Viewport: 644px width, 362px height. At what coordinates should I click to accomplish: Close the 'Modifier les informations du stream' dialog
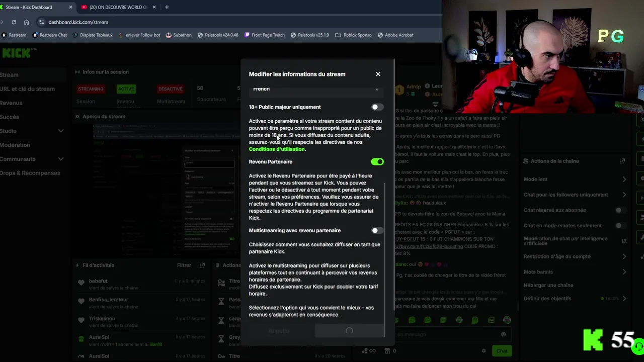coord(378,74)
